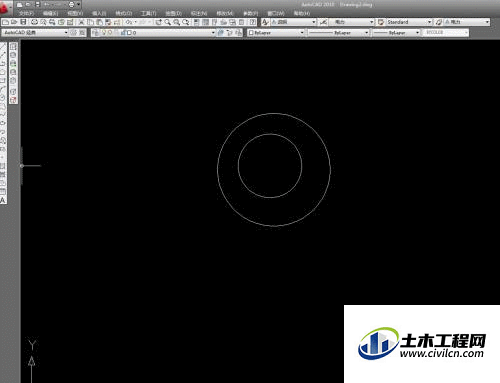Click the layer 0 color swatch

129,33
